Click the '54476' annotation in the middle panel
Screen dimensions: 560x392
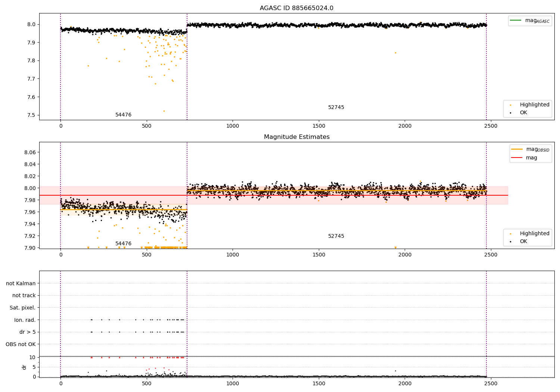click(x=123, y=244)
